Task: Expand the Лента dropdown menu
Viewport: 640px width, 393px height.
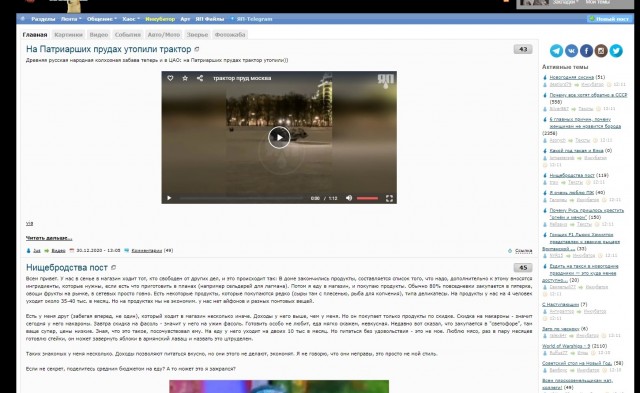Action: click(x=71, y=19)
